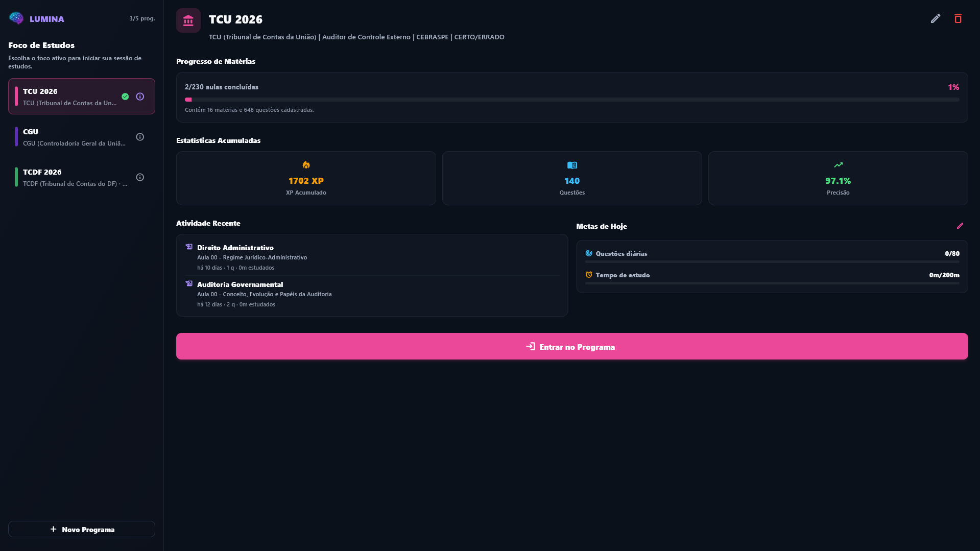This screenshot has width=980, height=551.
Task: Click the 0m/200m study time value
Action: [944, 275]
